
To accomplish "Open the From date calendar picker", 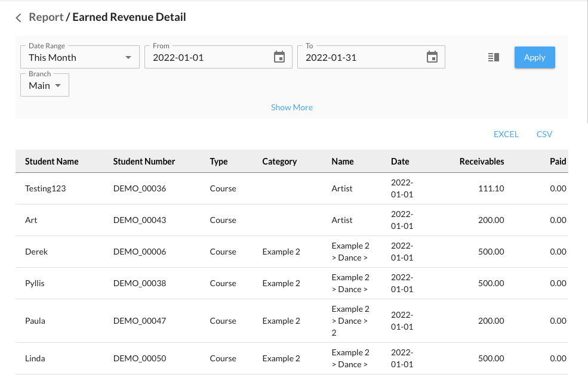I will (x=279, y=57).
